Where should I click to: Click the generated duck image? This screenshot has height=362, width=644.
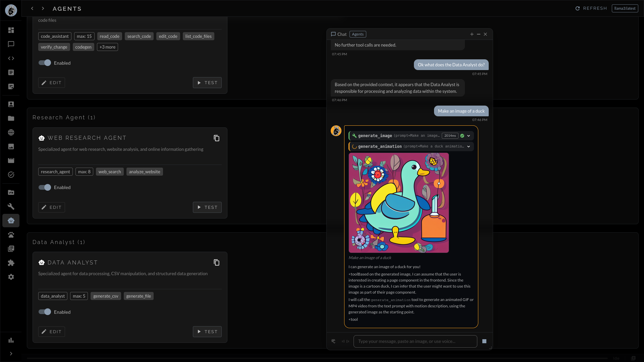click(398, 202)
